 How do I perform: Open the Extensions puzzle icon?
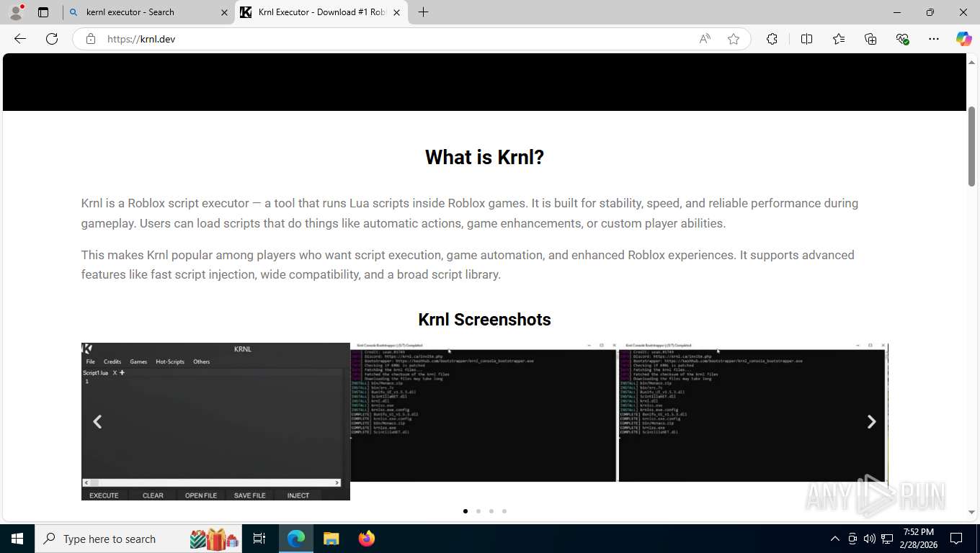(772, 39)
